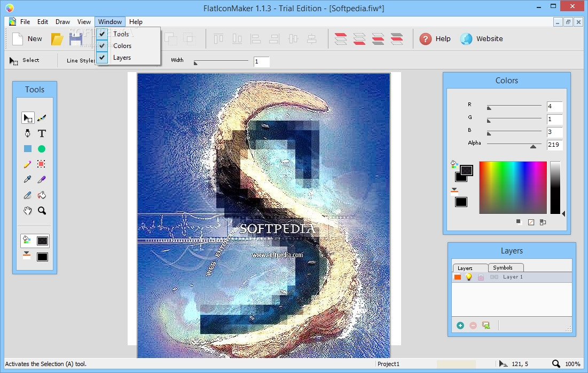Click the fill color swatch in Tools panel

pyautogui.click(x=42, y=241)
